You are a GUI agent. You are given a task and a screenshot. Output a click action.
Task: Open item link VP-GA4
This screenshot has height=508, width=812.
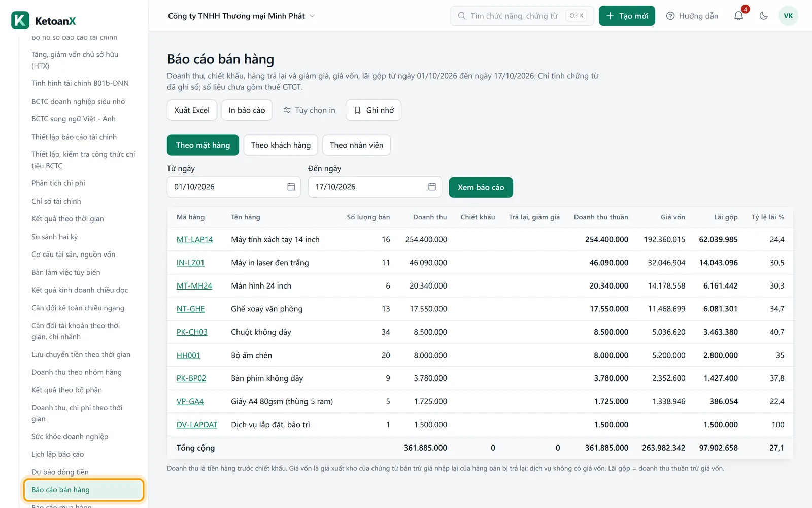click(190, 401)
